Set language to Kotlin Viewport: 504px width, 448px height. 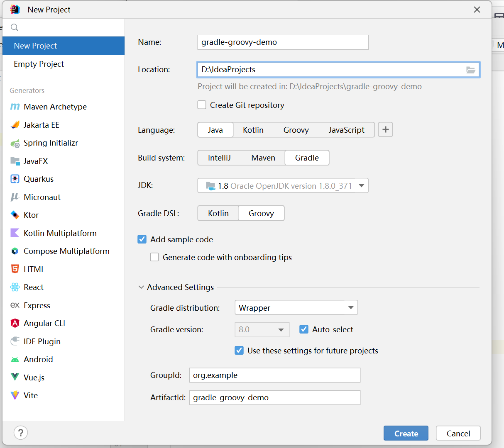(x=253, y=130)
